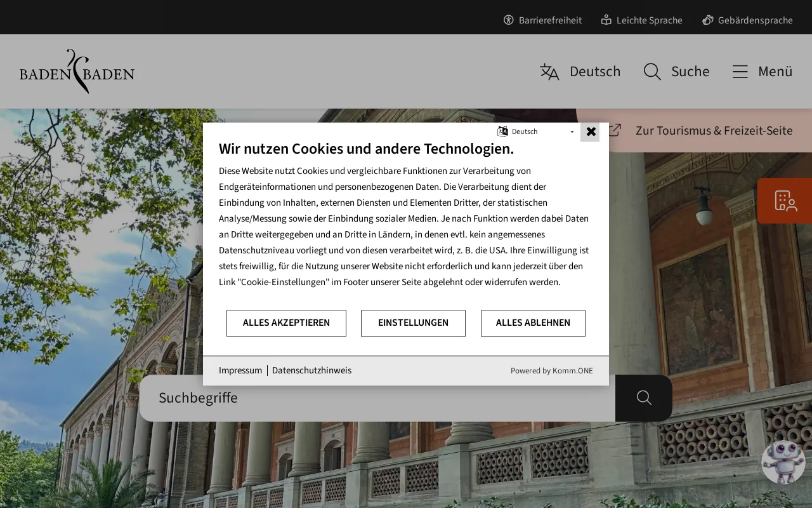Screen dimensions: 812x508
Task: Open the cookie dialog language dropdown
Action: click(536, 131)
